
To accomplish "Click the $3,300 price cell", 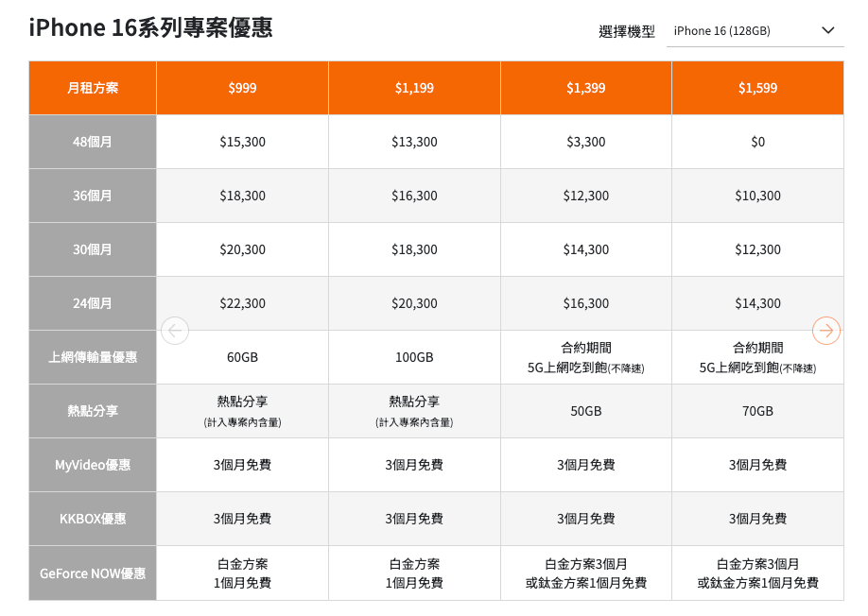I will 585,142.
